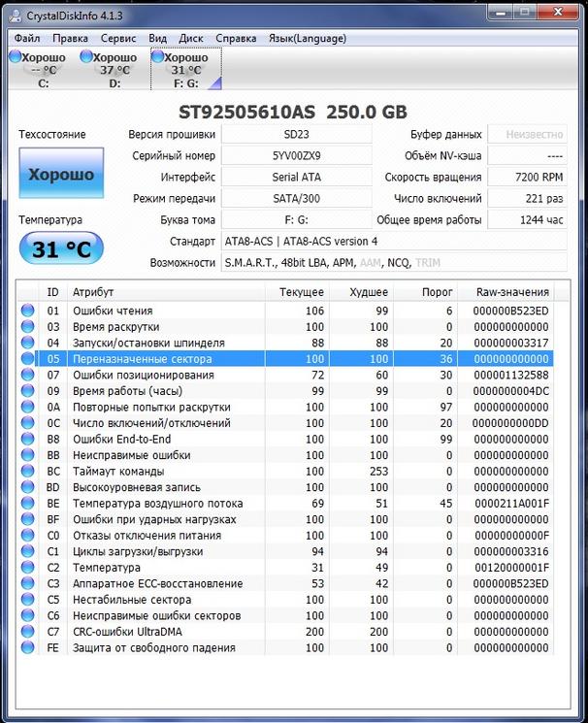
Task: Select the Переназначенные сектора attribute text
Action: [143, 359]
